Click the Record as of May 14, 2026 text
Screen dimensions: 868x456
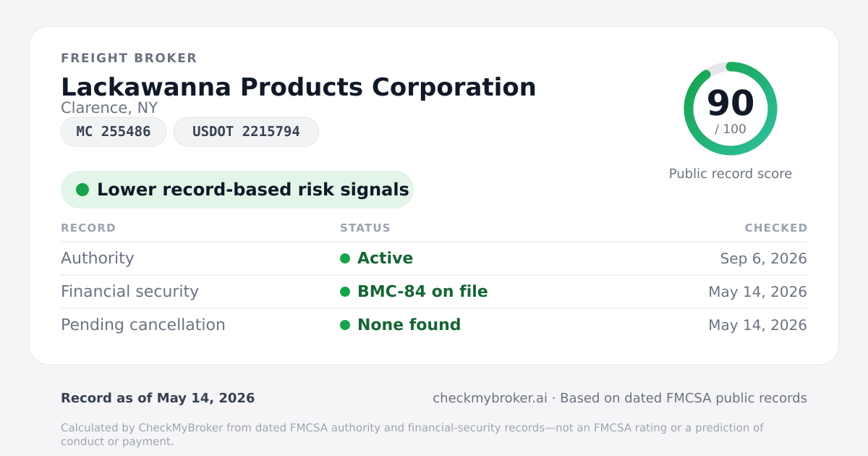tap(158, 398)
